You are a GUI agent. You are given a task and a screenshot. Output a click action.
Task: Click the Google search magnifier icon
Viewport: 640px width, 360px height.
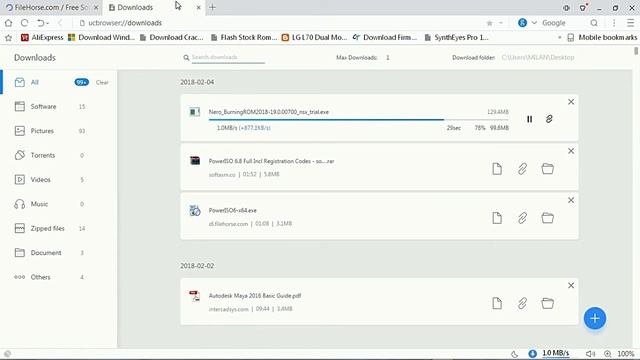coord(594,23)
